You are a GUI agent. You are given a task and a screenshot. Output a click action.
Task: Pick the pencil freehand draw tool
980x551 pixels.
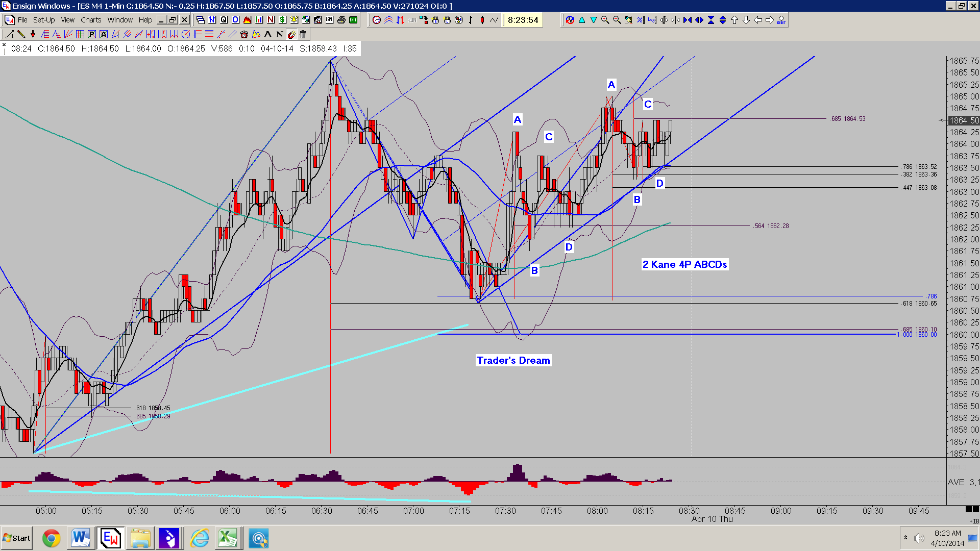click(x=21, y=34)
